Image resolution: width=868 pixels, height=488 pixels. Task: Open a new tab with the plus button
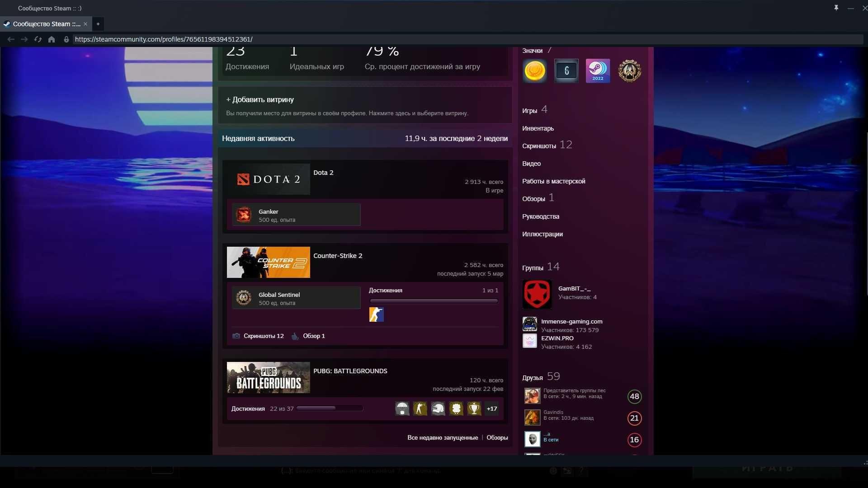pos(98,24)
